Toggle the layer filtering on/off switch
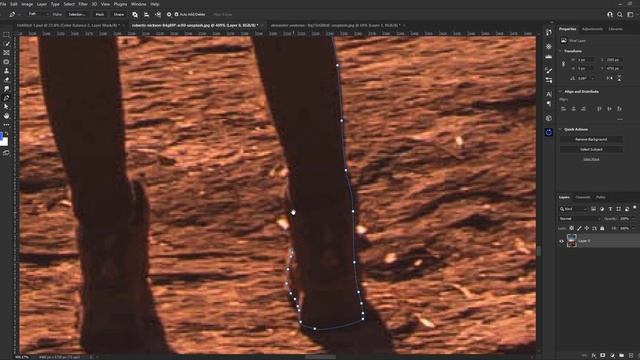Viewport: 640px width, 360px height. click(635, 208)
